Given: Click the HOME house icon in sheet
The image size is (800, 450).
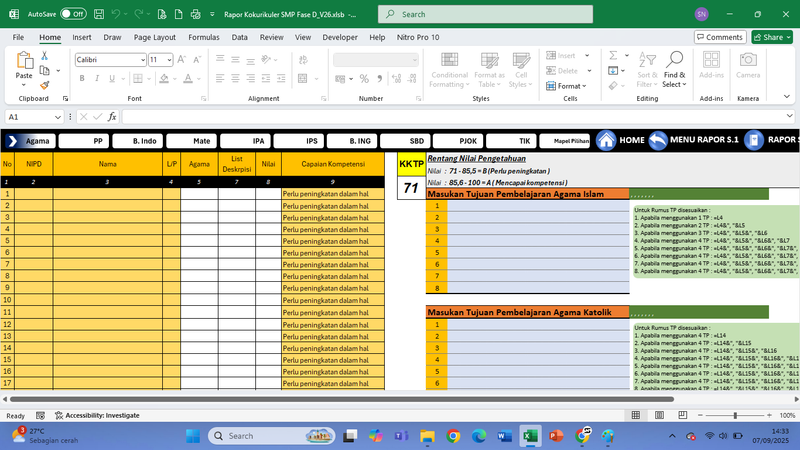Looking at the screenshot, I should (606, 141).
